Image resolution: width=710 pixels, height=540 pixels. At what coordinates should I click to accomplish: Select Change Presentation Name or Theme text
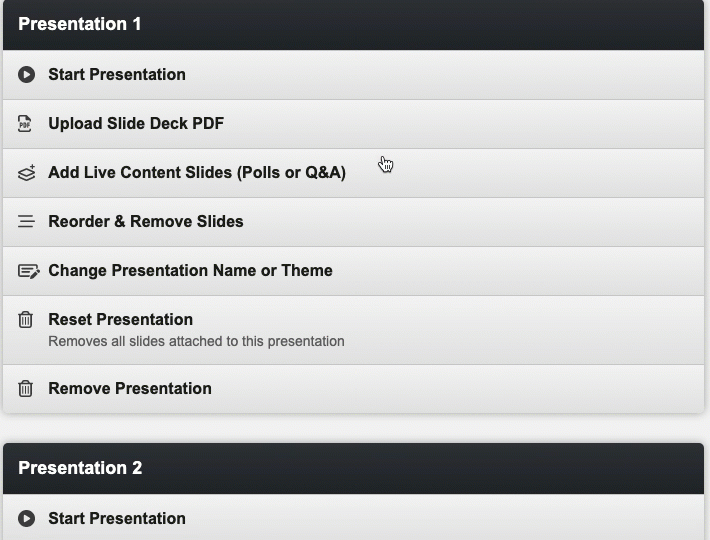click(x=190, y=271)
